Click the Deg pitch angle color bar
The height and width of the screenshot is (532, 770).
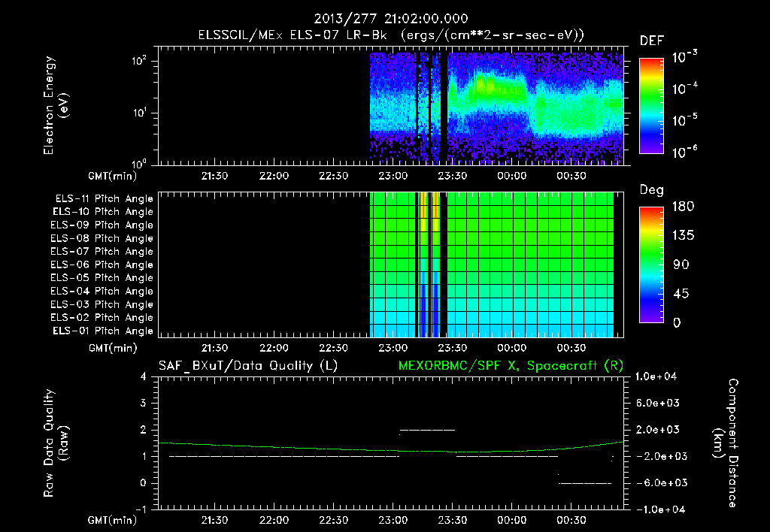click(x=651, y=264)
